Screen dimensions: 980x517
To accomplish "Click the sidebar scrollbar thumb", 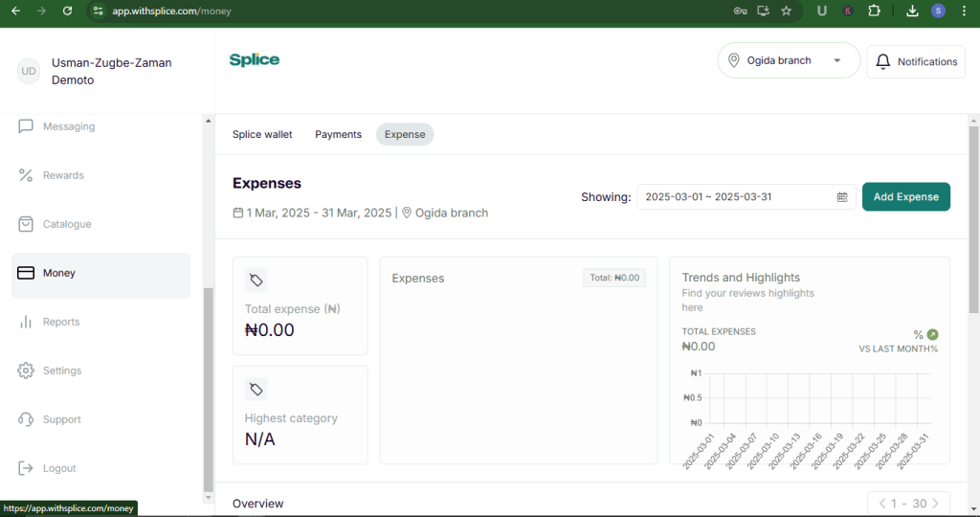I will [x=208, y=390].
